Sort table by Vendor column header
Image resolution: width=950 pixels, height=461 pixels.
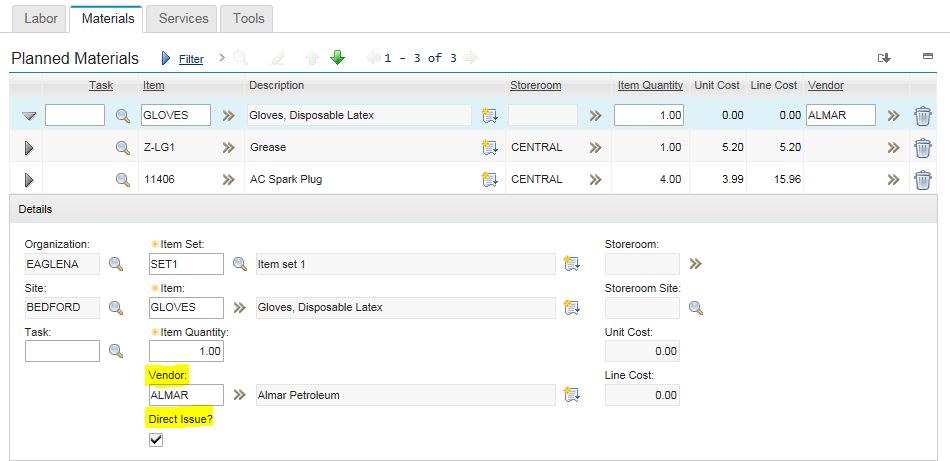[825, 86]
